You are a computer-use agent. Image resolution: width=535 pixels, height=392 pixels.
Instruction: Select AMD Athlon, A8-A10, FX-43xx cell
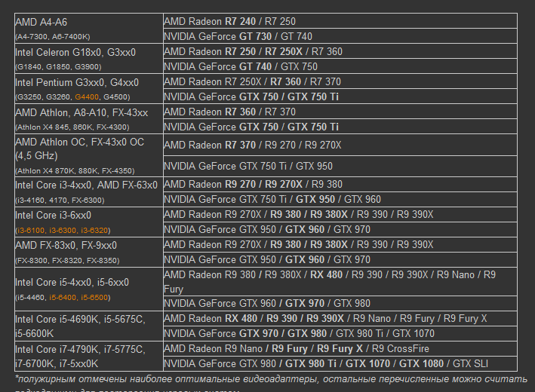pyautogui.click(x=86, y=118)
